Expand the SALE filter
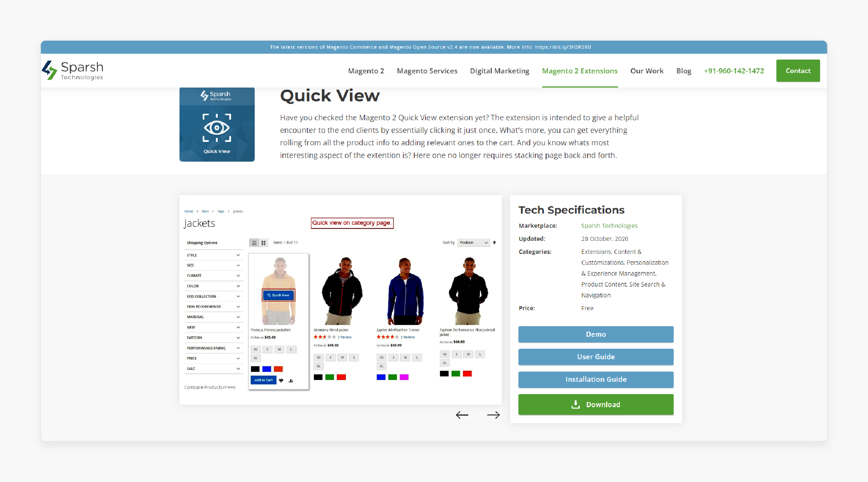868x482 pixels. [213, 368]
